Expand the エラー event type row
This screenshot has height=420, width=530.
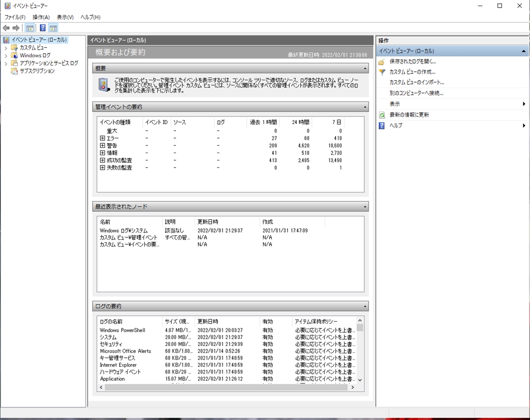tap(102, 139)
